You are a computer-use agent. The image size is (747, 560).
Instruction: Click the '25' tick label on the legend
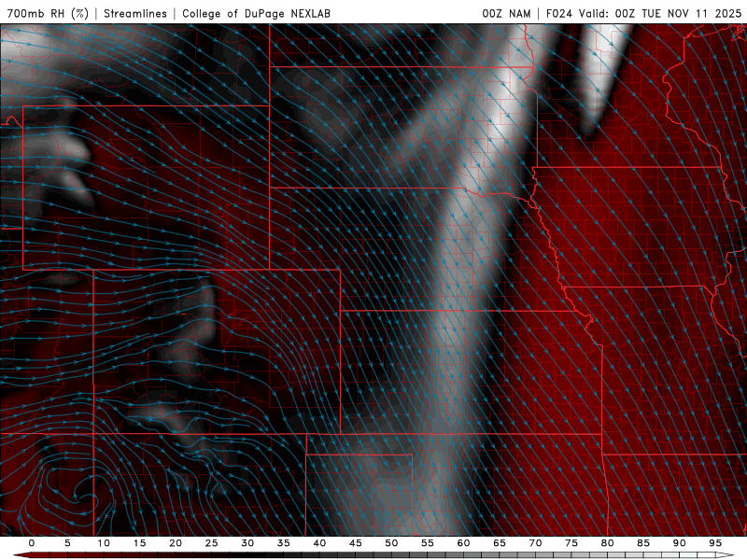click(x=212, y=543)
